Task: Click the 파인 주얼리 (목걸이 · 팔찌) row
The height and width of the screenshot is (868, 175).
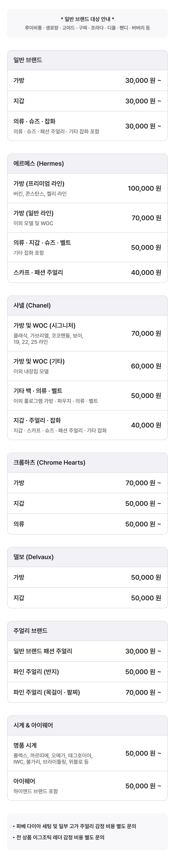Action: (87, 693)
